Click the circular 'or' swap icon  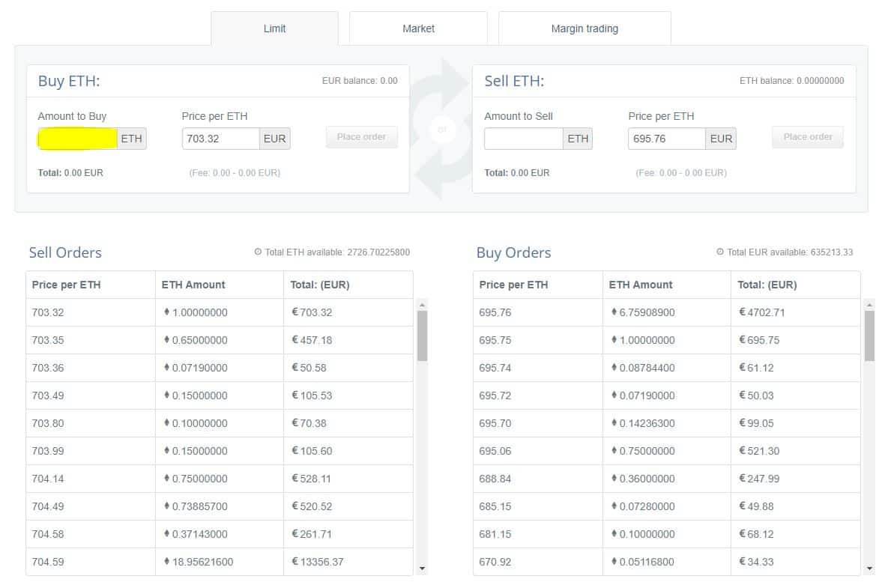pyautogui.click(x=441, y=130)
